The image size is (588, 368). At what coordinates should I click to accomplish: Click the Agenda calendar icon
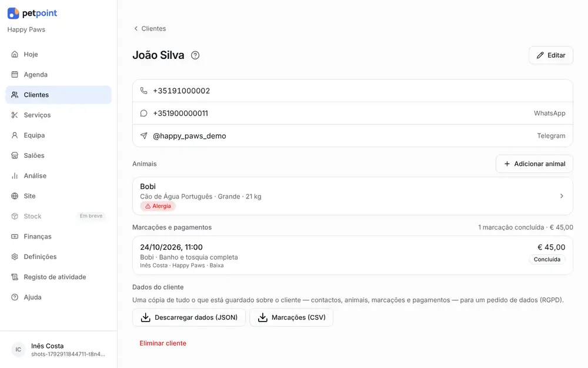[x=15, y=74]
